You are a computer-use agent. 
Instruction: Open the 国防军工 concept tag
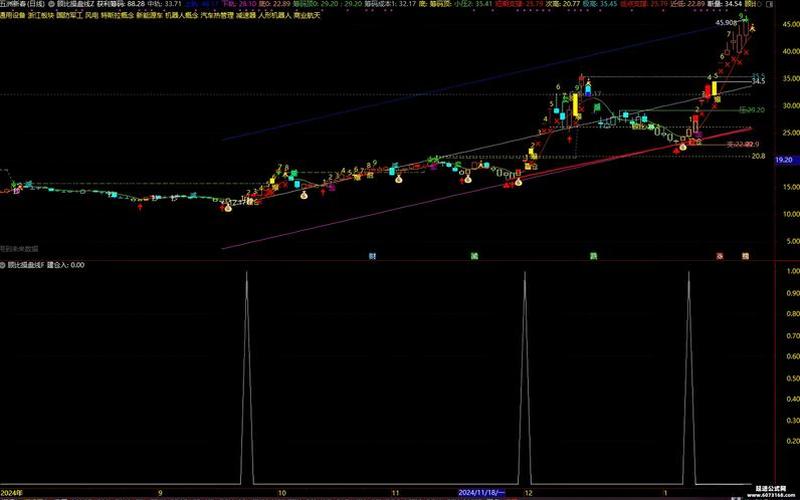point(69,15)
